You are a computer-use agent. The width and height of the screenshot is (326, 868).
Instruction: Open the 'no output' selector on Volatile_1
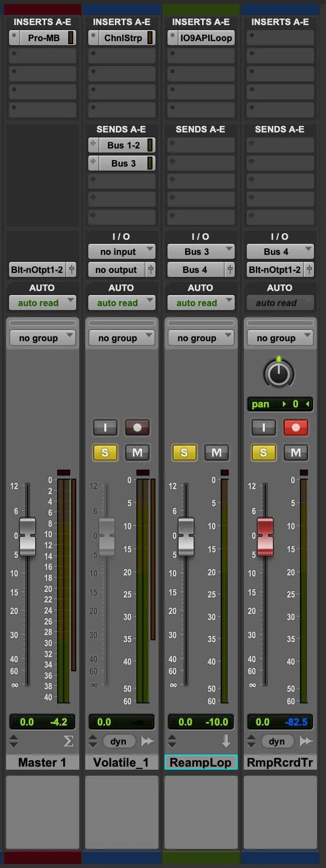click(x=116, y=269)
